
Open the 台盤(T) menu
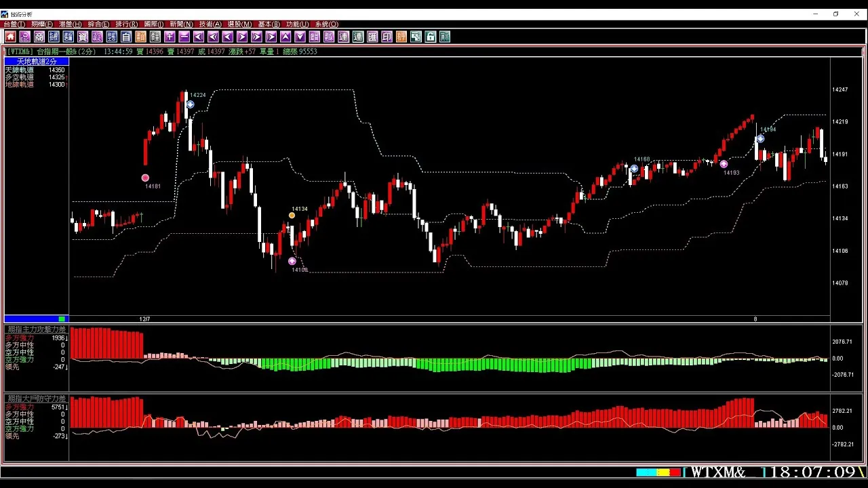pos(14,24)
